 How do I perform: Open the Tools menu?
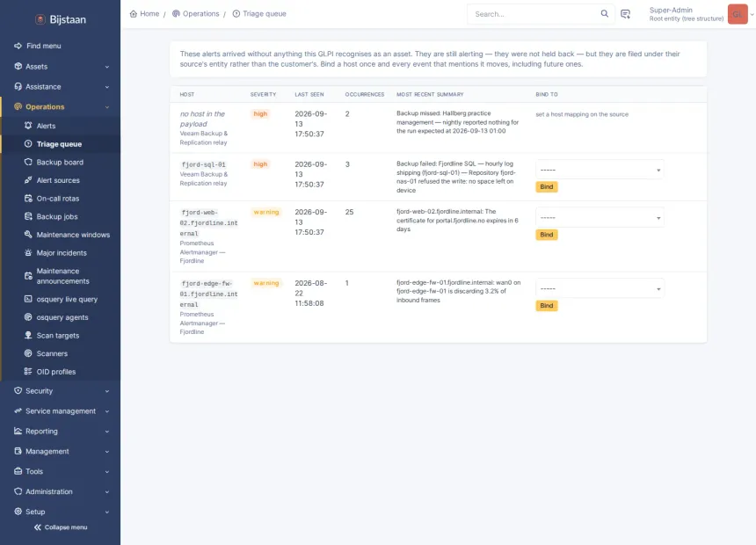61,471
